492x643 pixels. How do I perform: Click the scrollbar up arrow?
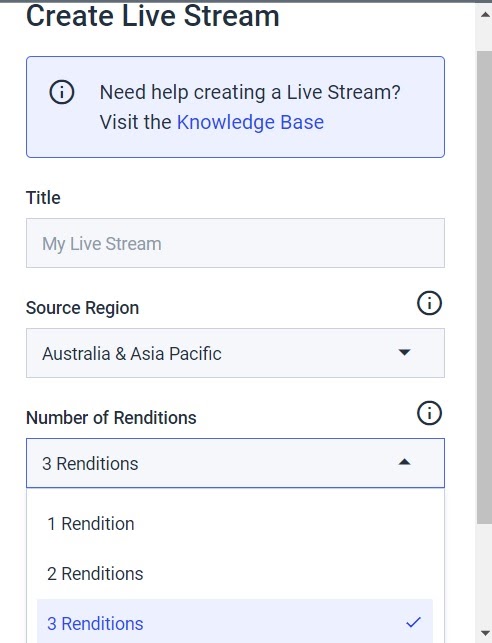point(485,14)
